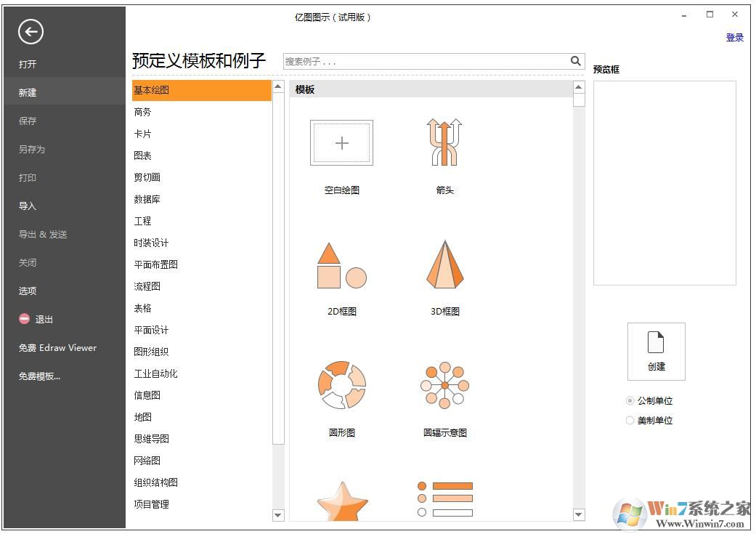Switch to the 思维导图 category
The image size is (756, 534).
click(150, 439)
